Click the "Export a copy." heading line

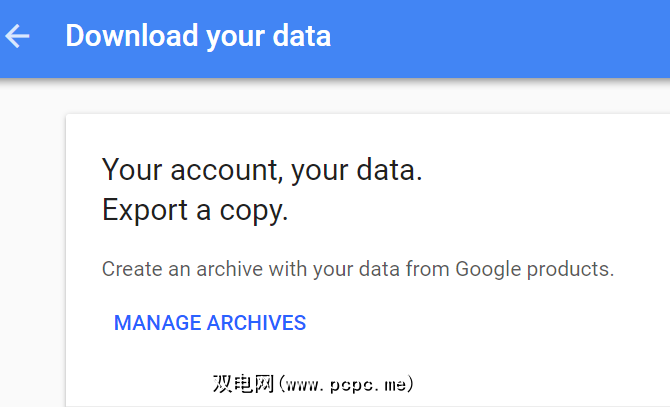point(195,212)
